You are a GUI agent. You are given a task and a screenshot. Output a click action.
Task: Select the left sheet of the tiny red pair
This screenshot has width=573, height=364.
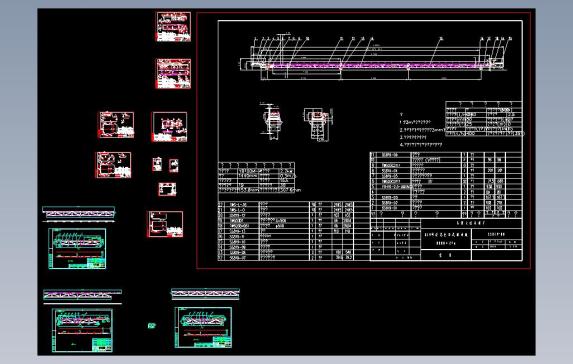pyautogui.click(x=157, y=164)
